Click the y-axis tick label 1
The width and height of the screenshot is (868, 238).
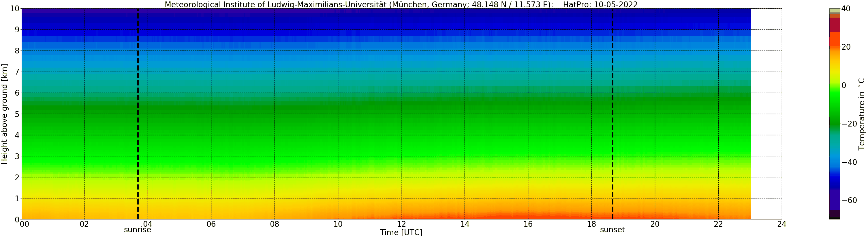click(x=17, y=198)
